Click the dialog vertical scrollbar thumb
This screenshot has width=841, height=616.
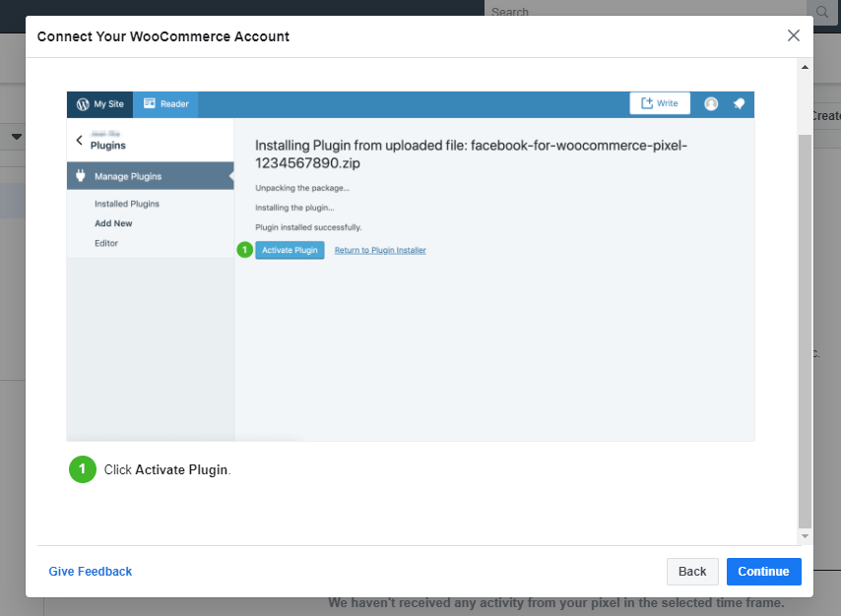[x=805, y=332]
